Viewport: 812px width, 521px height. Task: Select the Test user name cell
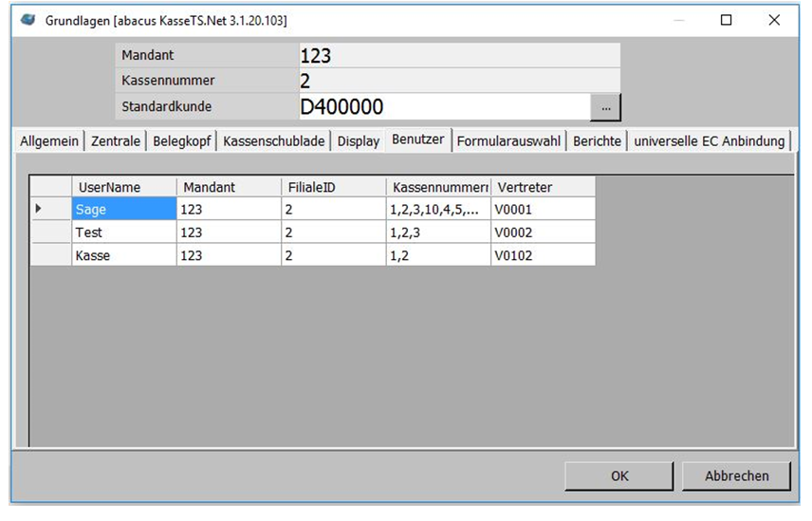click(123, 233)
